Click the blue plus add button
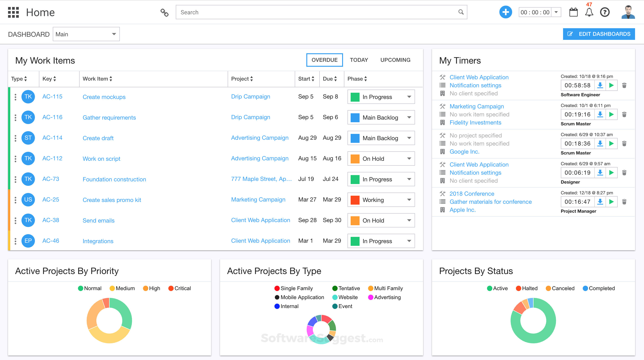This screenshot has height=360, width=644. coord(505,12)
